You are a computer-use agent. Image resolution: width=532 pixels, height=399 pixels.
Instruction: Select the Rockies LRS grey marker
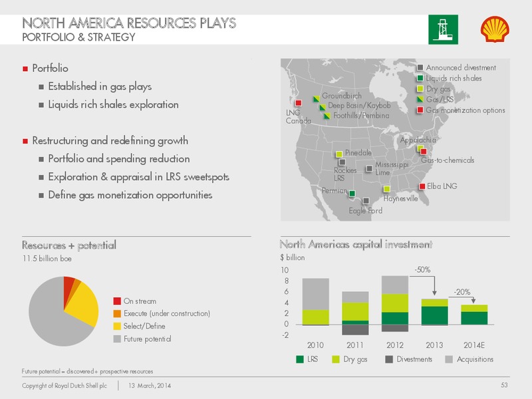(x=342, y=162)
